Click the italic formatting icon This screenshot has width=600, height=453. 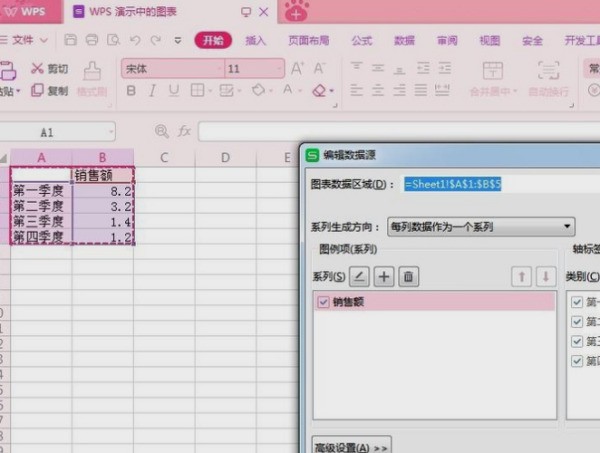point(153,91)
